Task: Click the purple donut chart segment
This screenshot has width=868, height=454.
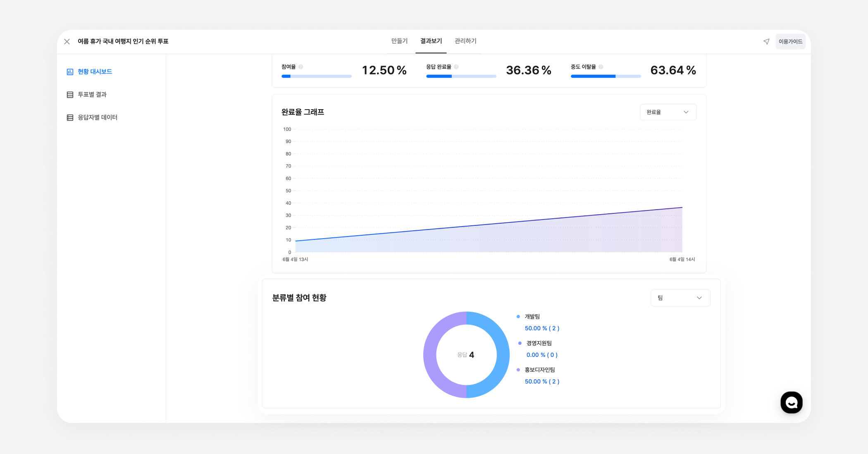Action: [430, 355]
